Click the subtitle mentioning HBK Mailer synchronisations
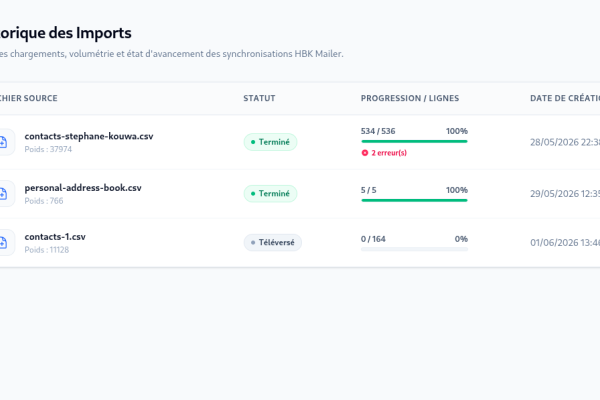The height and width of the screenshot is (400, 600). pyautogui.click(x=172, y=54)
